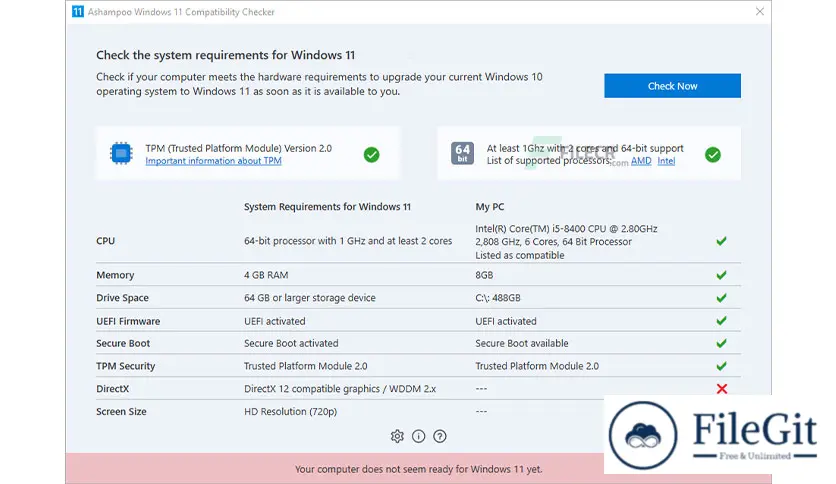
Task: Click green check badge beside 64-bit support
Action: click(x=713, y=155)
